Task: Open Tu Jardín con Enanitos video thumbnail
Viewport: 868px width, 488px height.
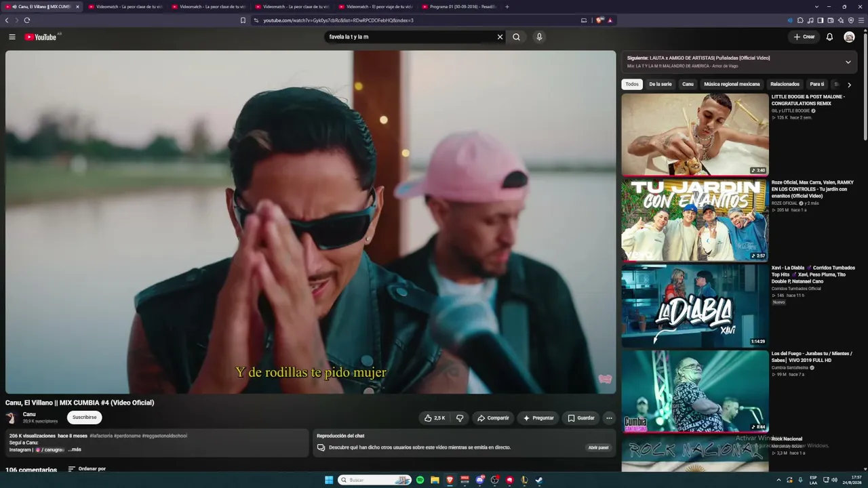Action: [695, 220]
